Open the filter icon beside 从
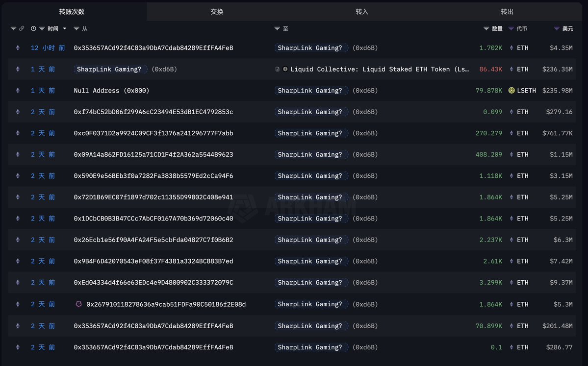The image size is (588, 366). (x=76, y=28)
